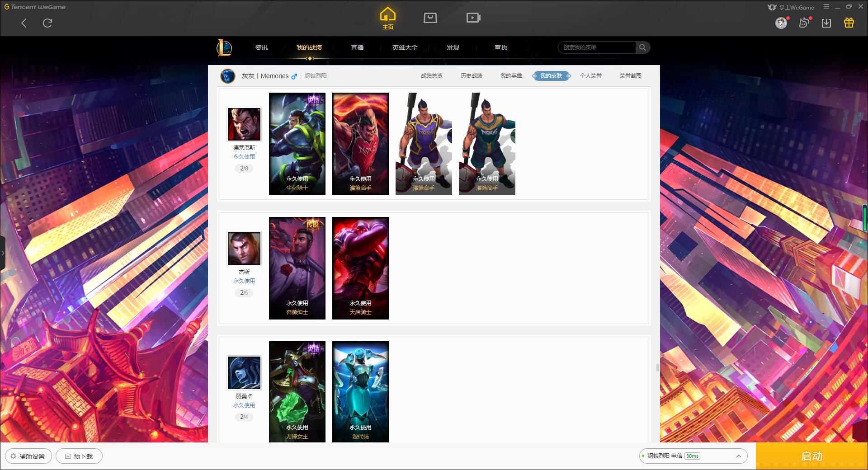Switch to the 直播 tab
Viewport: 868px width, 470px height.
(x=357, y=47)
